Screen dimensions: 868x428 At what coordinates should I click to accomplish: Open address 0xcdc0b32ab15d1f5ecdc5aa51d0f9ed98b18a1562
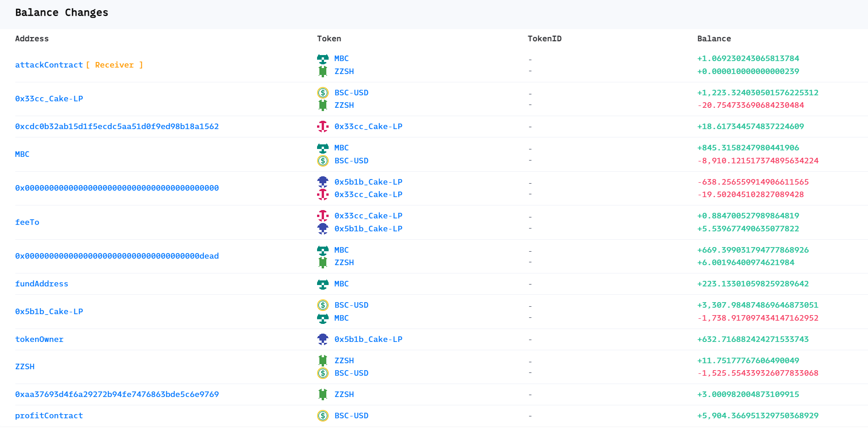[117, 126]
